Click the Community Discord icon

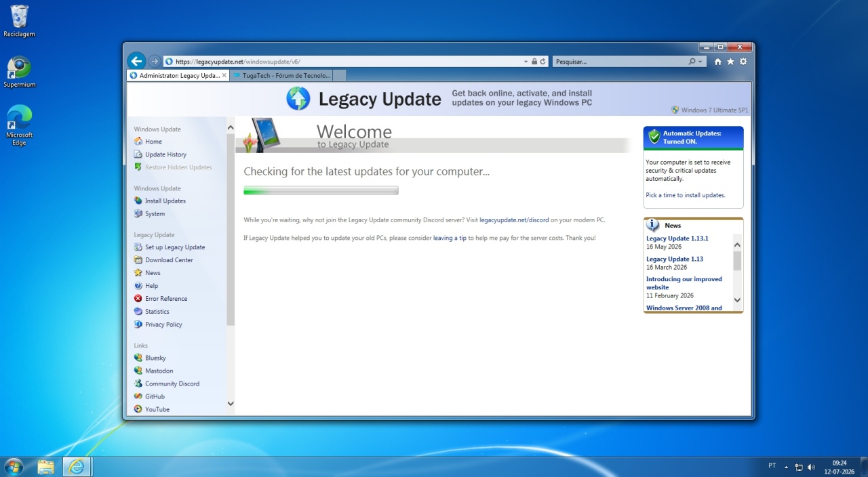tap(138, 383)
